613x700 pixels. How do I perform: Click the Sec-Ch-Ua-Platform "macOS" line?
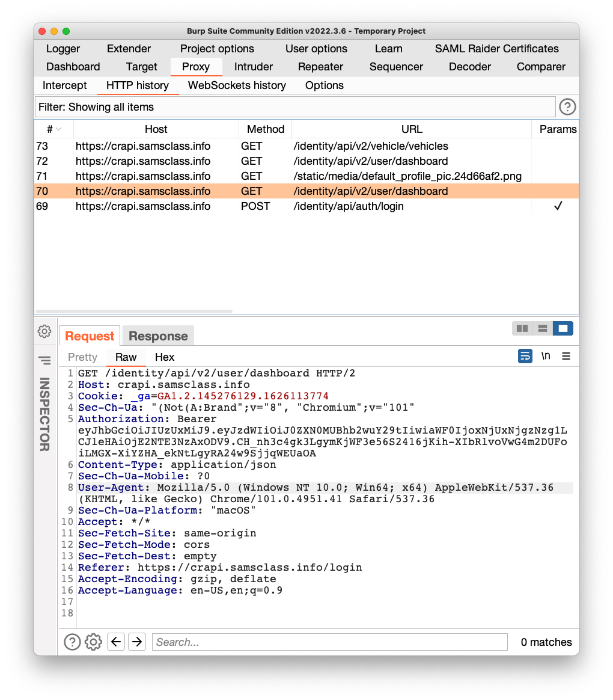pos(167,511)
